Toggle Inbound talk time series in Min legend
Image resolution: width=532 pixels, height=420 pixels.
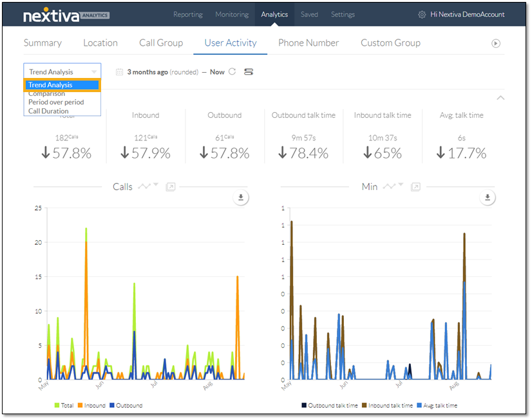388,405
